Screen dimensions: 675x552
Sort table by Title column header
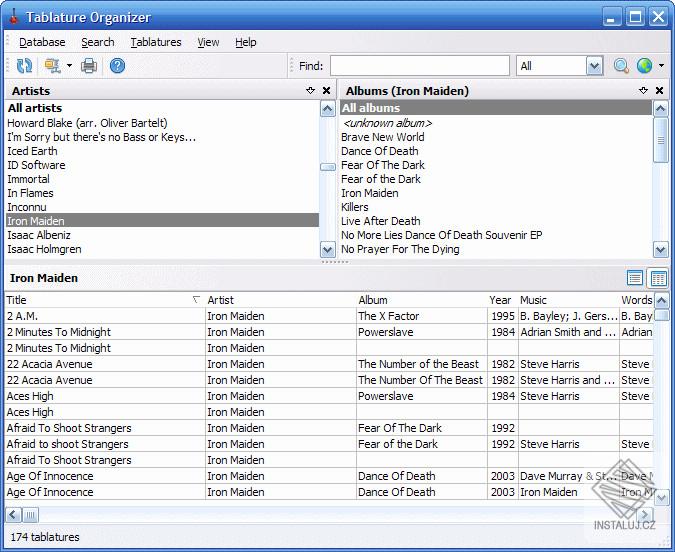(103, 300)
